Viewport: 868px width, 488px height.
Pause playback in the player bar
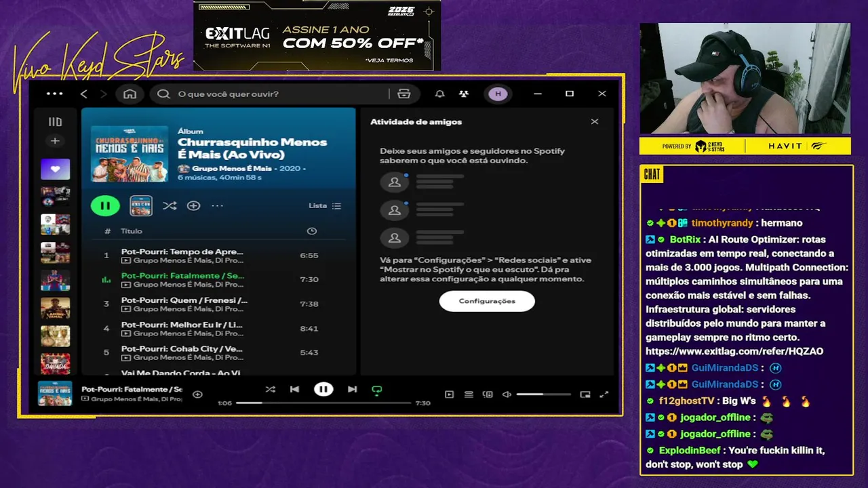tap(323, 389)
